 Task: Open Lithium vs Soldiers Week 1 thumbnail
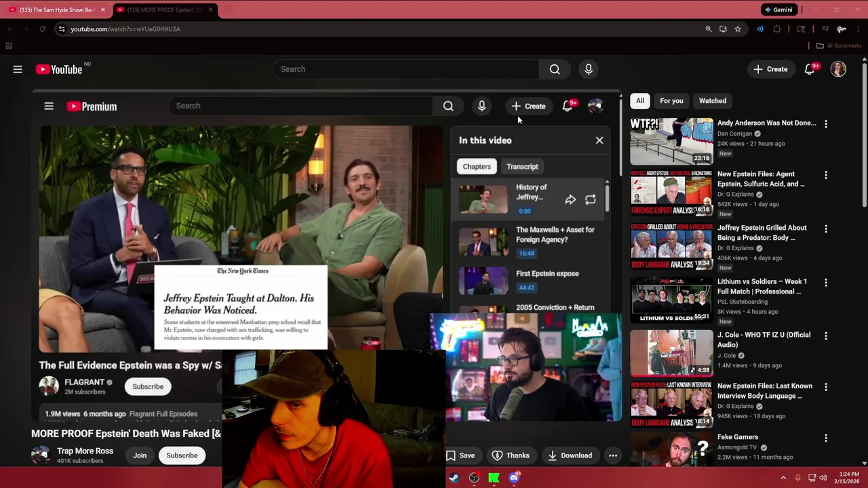pos(671,300)
